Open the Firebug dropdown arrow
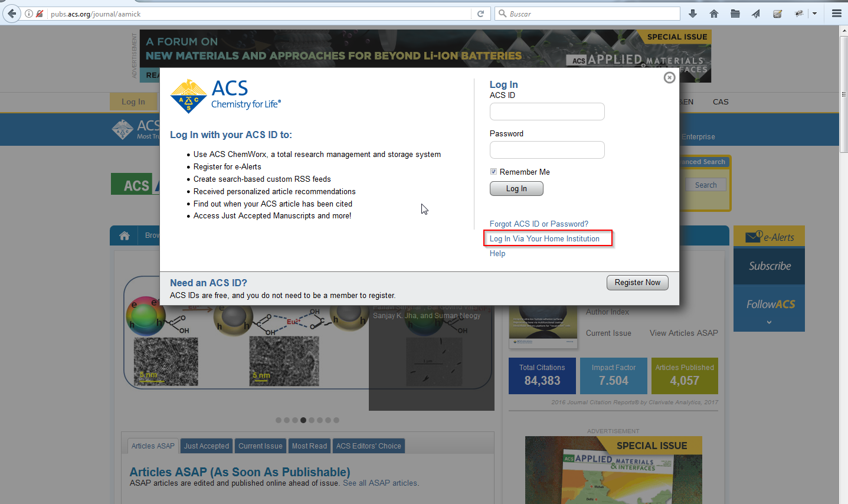 814,14
